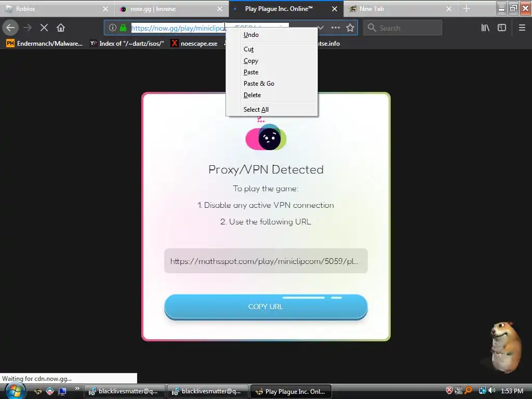
Task: Click the Search box in toolbar
Action: pyautogui.click(x=403, y=28)
